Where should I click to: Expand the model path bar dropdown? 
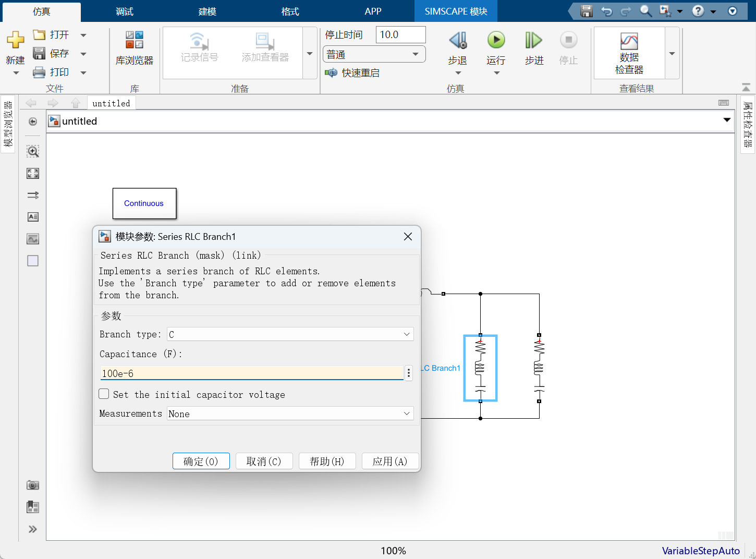[x=727, y=120]
